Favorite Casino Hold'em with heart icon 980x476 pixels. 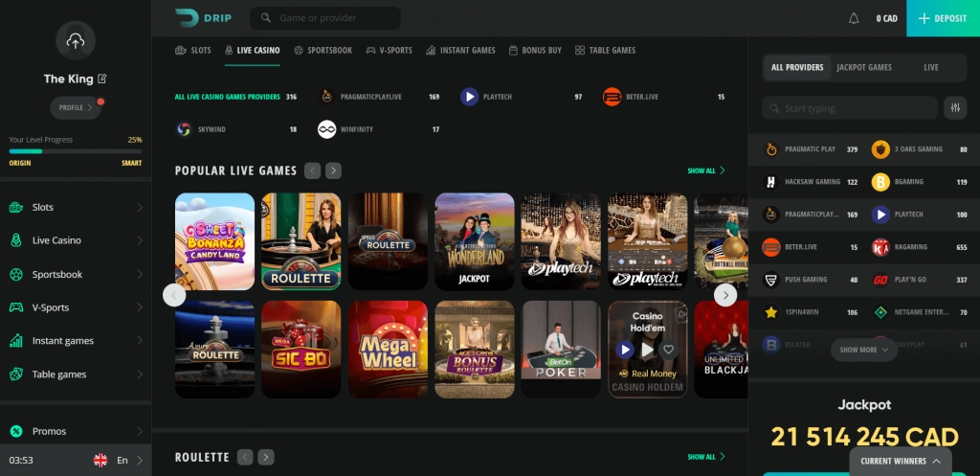[x=669, y=349]
